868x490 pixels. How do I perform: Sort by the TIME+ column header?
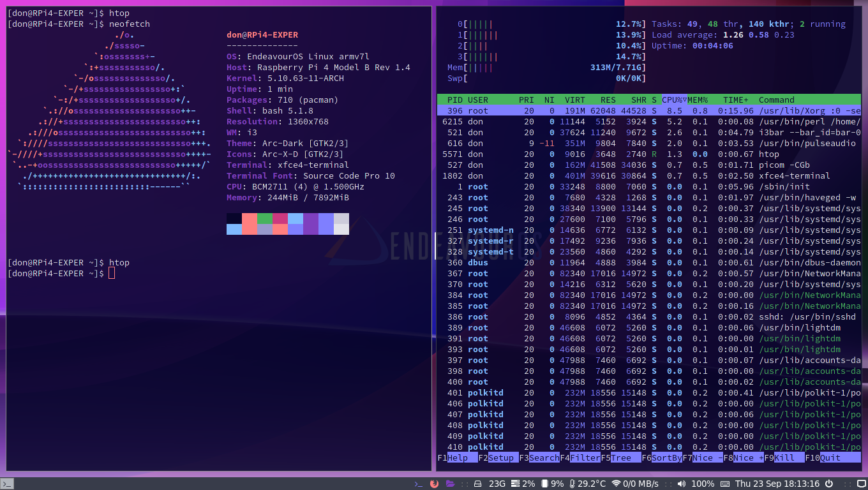tap(736, 100)
